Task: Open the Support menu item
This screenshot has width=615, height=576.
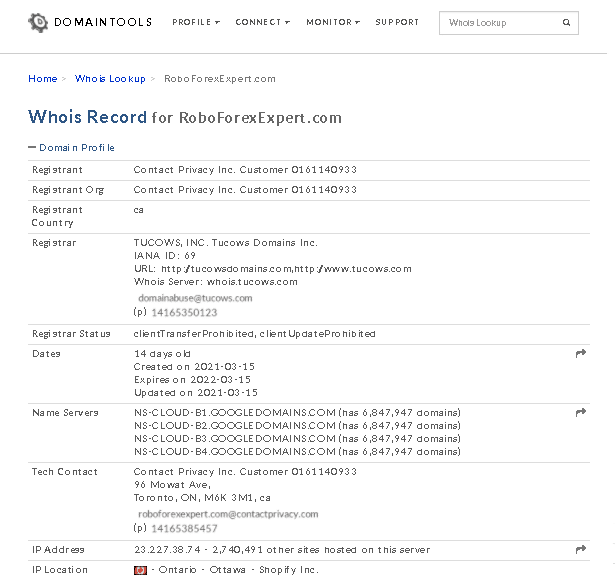Action: point(397,22)
